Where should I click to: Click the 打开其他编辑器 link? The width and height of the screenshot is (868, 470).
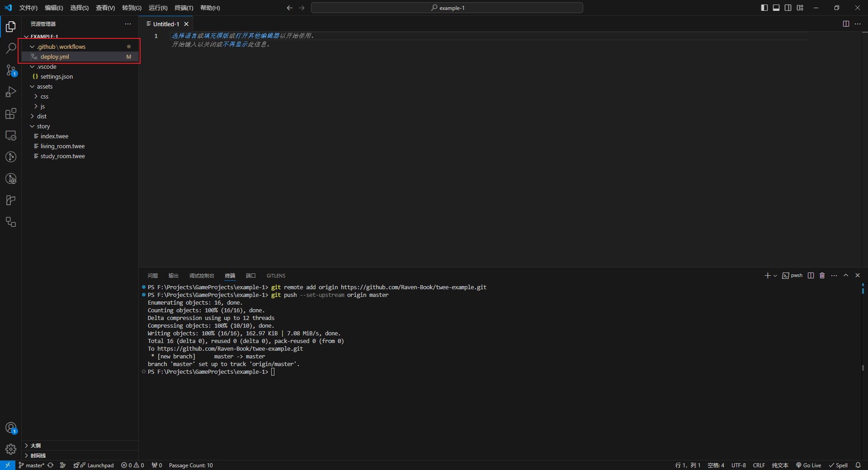[257, 36]
